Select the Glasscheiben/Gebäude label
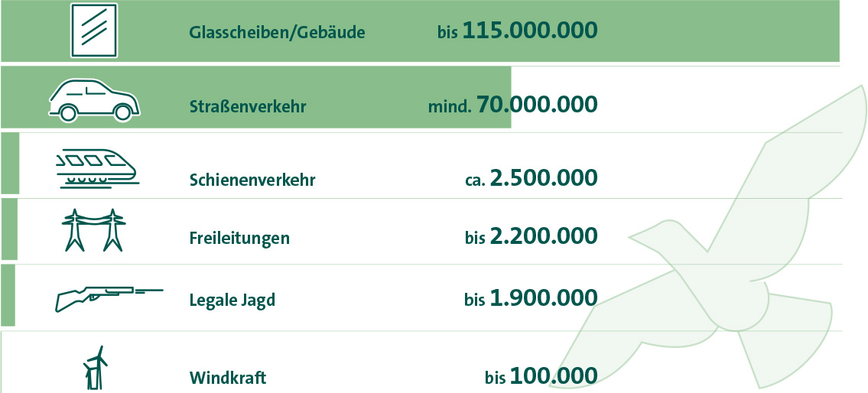Viewport: 868px width, 393px height. [278, 32]
